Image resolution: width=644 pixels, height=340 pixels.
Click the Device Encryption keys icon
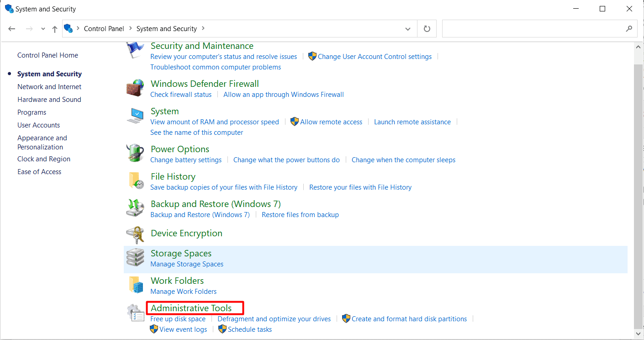pos(135,235)
